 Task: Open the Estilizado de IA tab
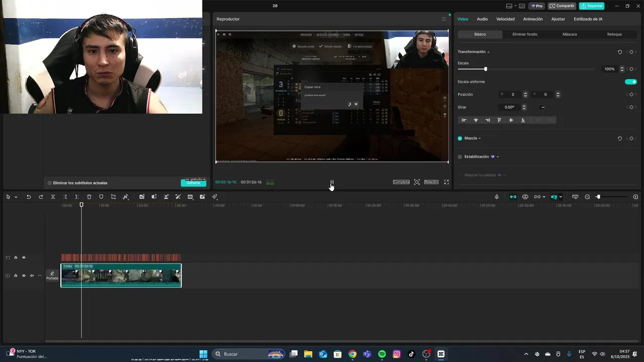coord(588,19)
